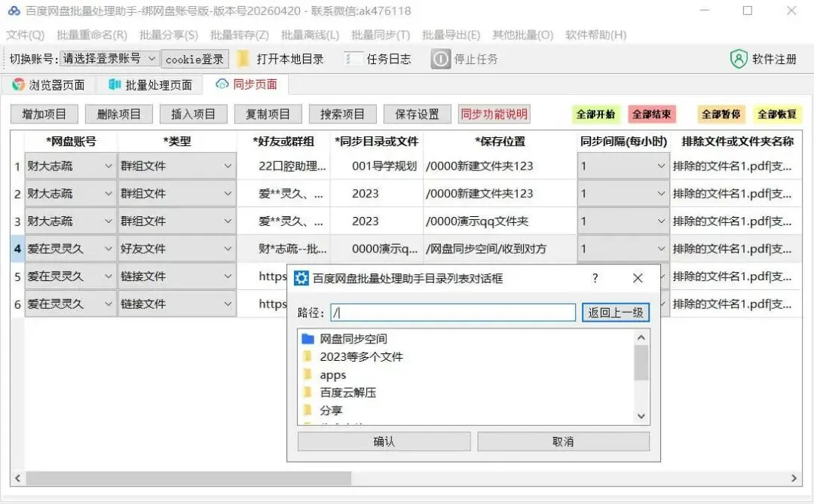Click the 插入项目 button
This screenshot has width=814, height=504.
tap(193, 115)
